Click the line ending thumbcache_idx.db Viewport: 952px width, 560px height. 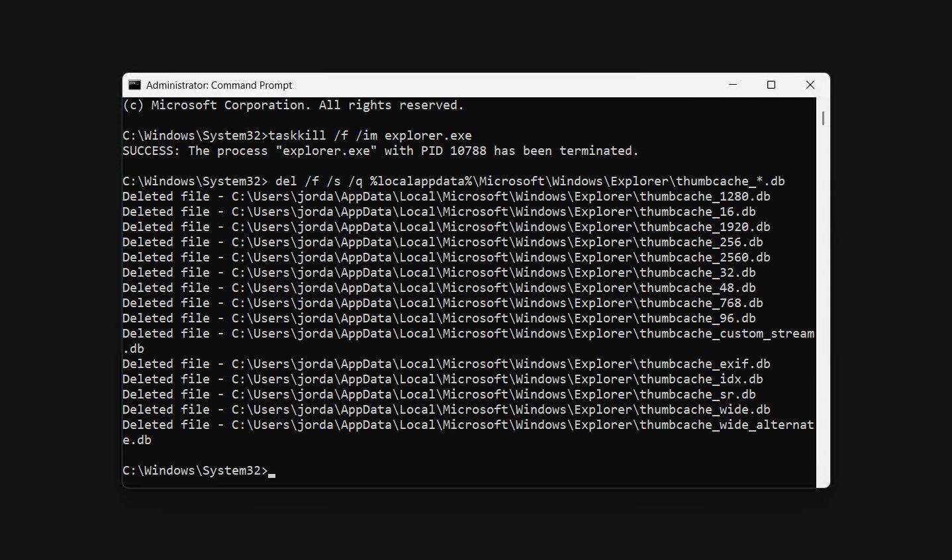coord(443,379)
